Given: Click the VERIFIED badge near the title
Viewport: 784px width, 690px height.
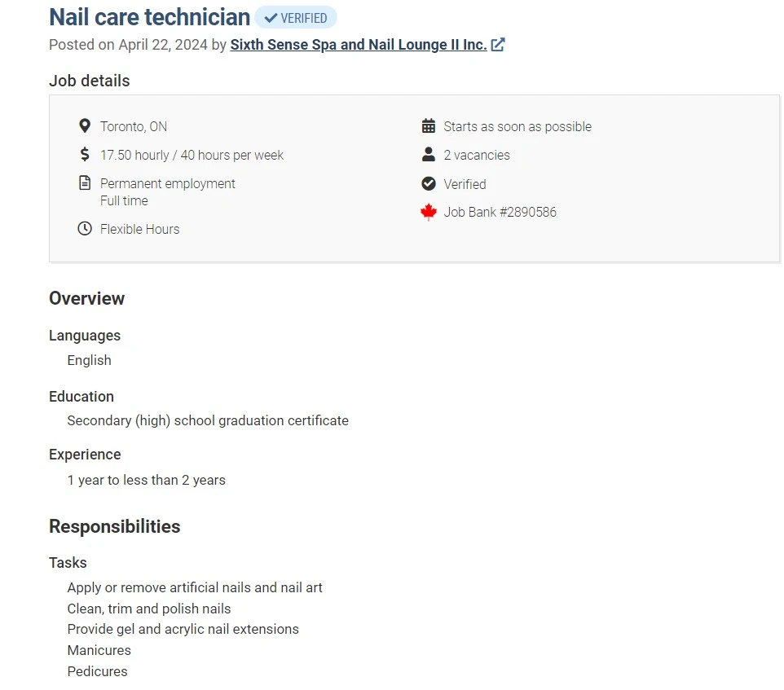Looking at the screenshot, I should click(296, 17).
